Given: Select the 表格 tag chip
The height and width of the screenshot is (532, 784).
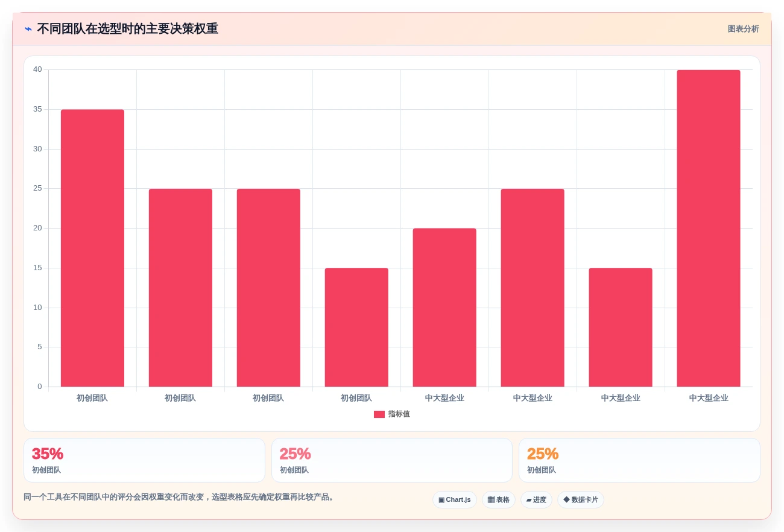Looking at the screenshot, I should point(499,500).
